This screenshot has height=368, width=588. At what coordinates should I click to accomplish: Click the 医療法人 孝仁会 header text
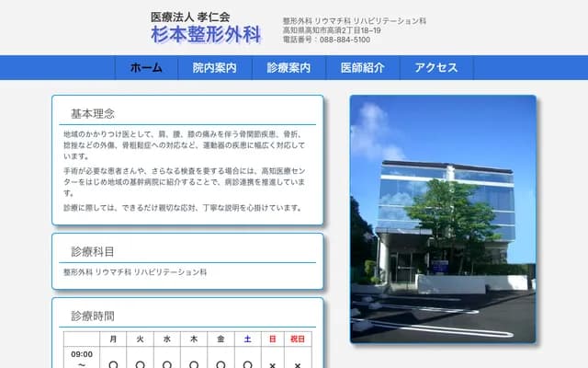pyautogui.click(x=190, y=17)
